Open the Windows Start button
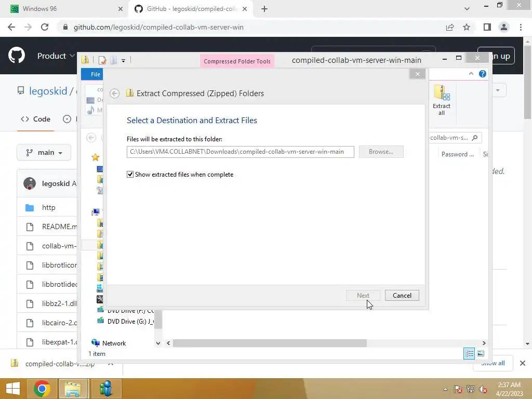Viewport: 532px width, 399px height. [x=13, y=389]
